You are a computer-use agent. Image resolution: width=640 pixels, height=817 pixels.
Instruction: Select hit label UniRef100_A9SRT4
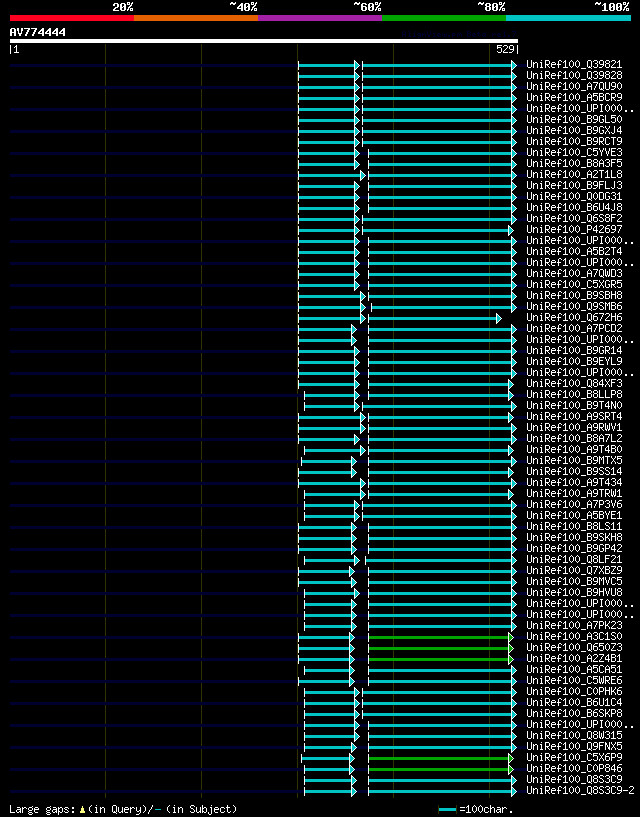click(574, 416)
